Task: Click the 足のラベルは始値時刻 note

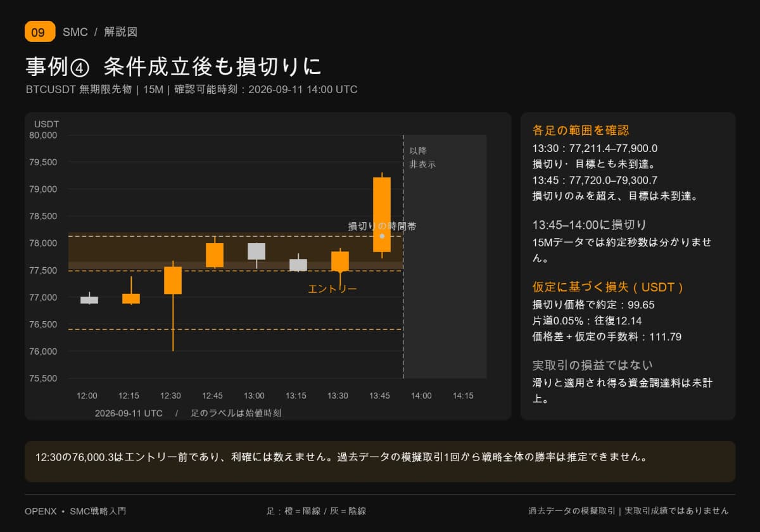Action: pyautogui.click(x=236, y=413)
